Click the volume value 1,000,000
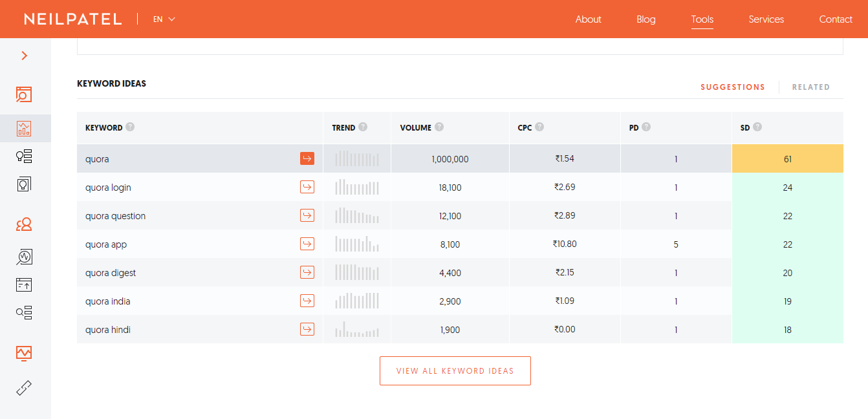 pyautogui.click(x=450, y=159)
